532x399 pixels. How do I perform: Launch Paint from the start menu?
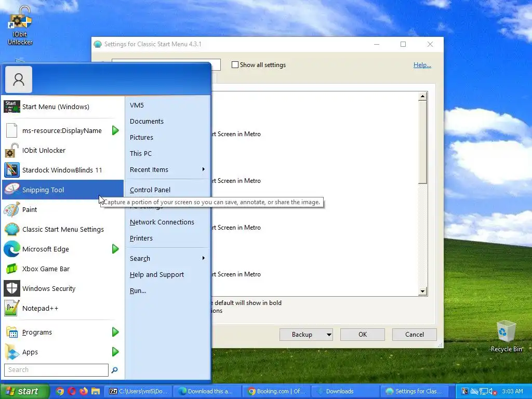click(x=62, y=209)
